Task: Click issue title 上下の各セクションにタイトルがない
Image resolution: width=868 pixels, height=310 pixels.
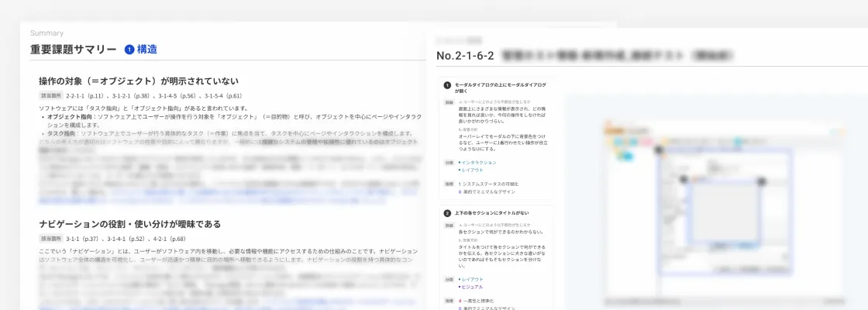Action: 491,212
